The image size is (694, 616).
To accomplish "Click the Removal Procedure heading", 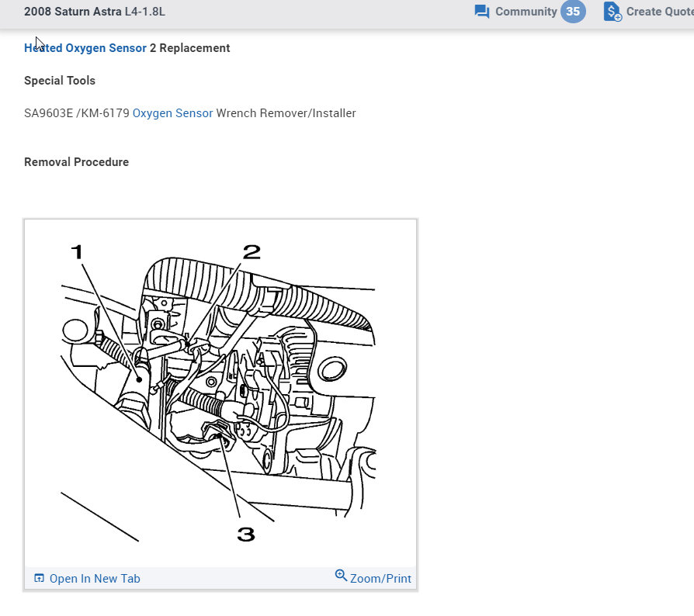I will click(77, 162).
